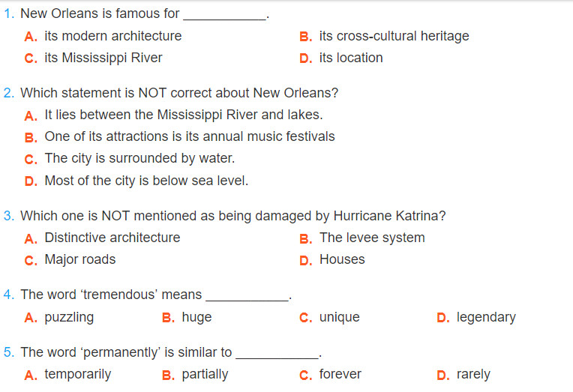573x392 pixels.
Task: Pick 'unique' for question 4
Action: point(329,317)
